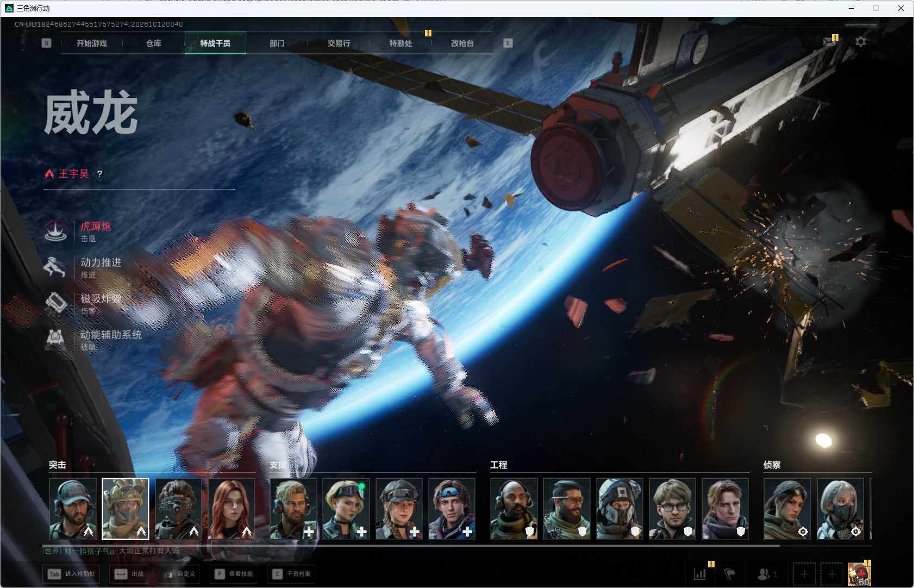This screenshot has width=914, height=588.
Task: Open the settings gear icon
Action: tap(861, 42)
